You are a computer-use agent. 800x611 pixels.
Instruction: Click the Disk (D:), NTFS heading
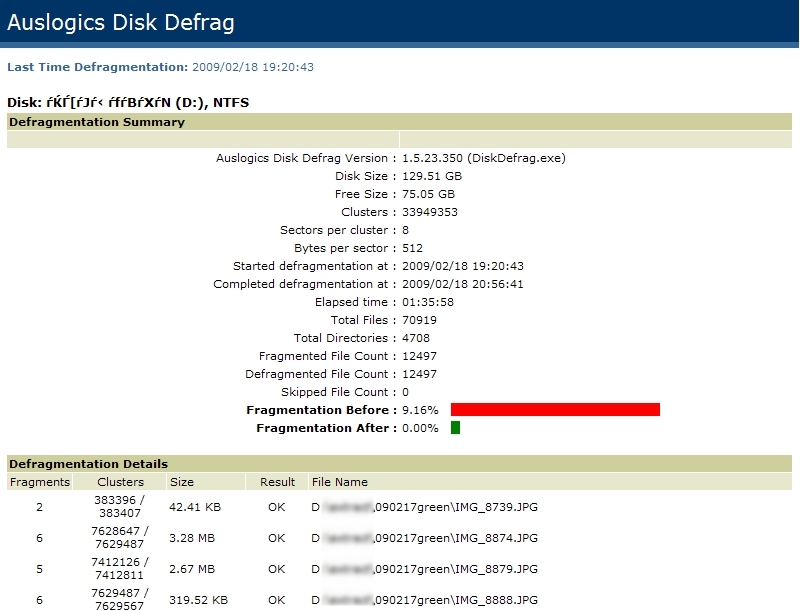(x=128, y=103)
